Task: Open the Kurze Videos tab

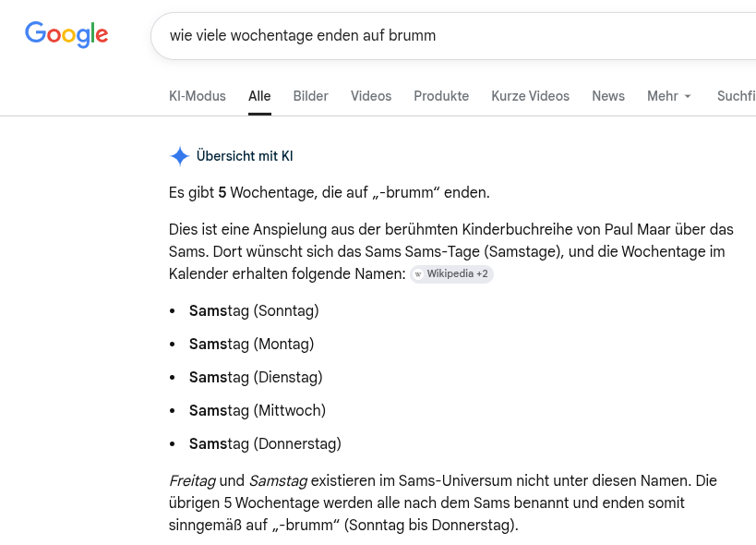Action: [x=531, y=96]
